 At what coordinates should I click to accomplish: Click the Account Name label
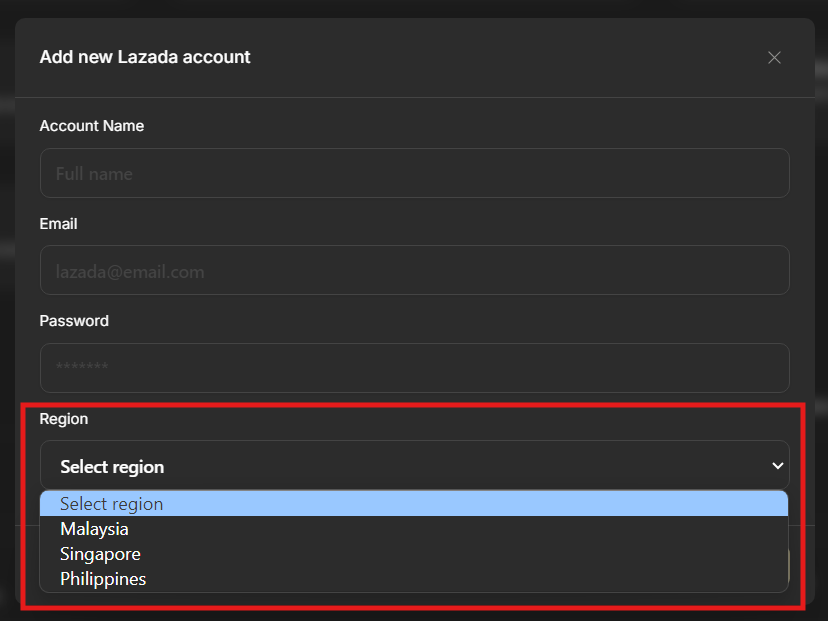(92, 126)
